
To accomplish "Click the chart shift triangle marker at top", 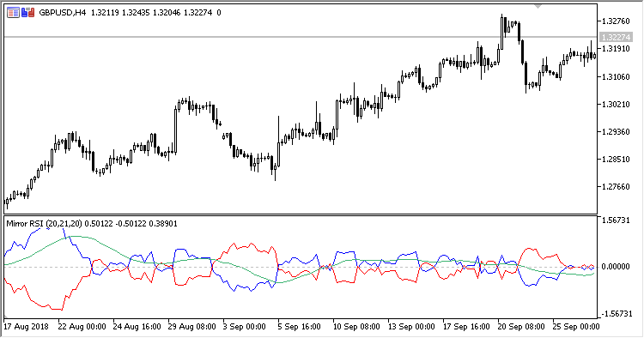I will tap(538, 7).
